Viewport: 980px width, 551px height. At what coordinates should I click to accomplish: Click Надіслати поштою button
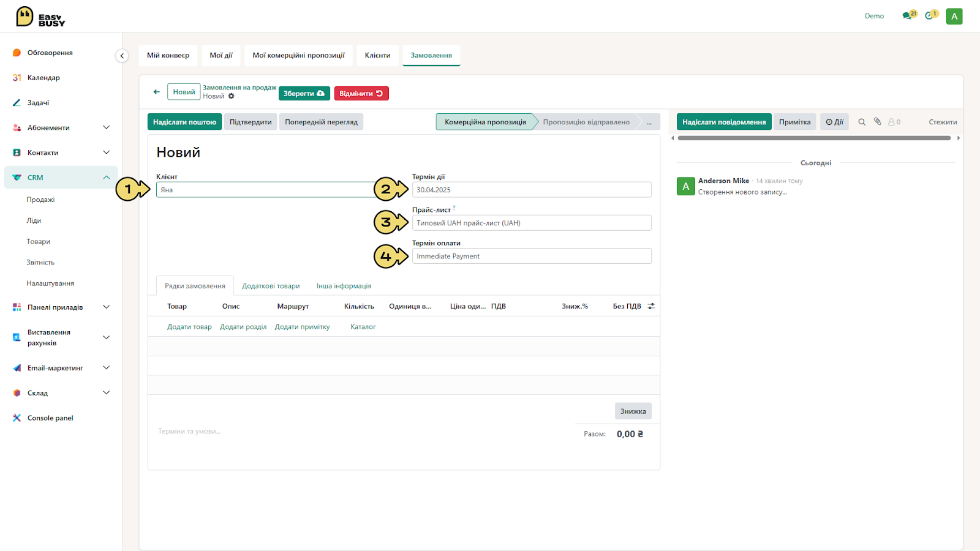(184, 122)
